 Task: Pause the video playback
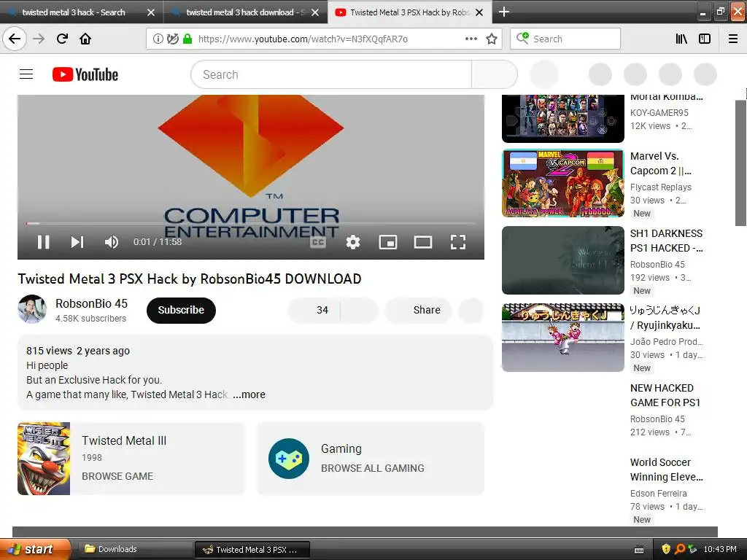pyautogui.click(x=43, y=242)
